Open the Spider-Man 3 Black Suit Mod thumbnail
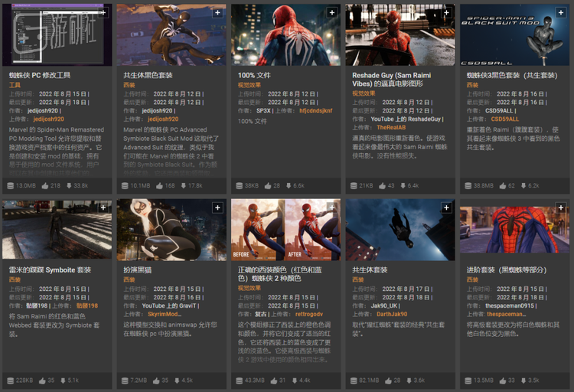This screenshot has height=392, width=574. [514, 34]
